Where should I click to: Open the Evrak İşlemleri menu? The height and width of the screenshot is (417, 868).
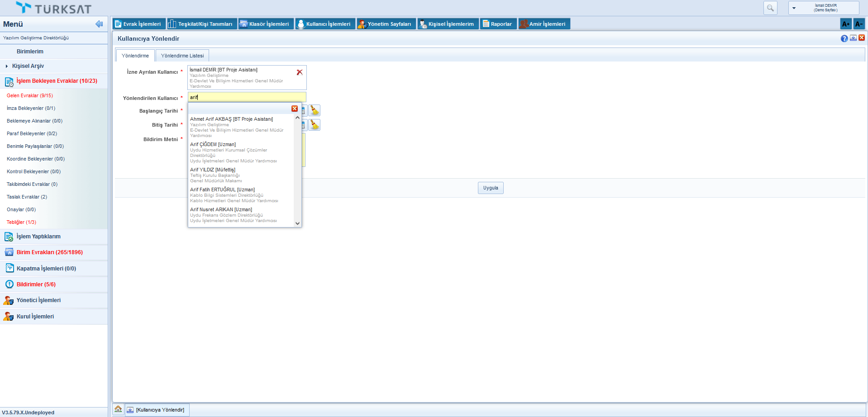click(x=139, y=24)
